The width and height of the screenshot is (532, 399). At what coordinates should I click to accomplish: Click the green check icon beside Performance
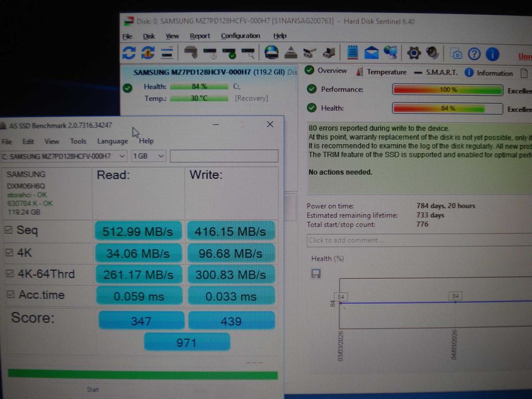[x=311, y=89]
